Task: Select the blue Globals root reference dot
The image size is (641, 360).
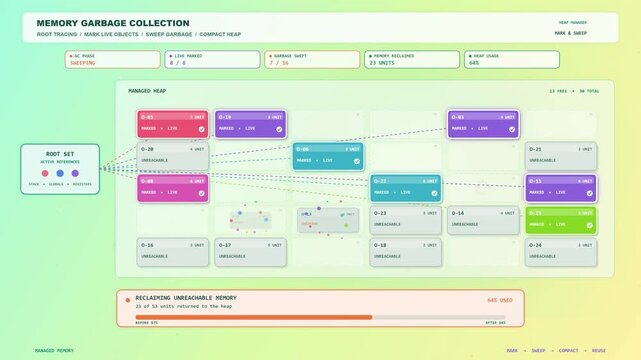Action: 60,173
